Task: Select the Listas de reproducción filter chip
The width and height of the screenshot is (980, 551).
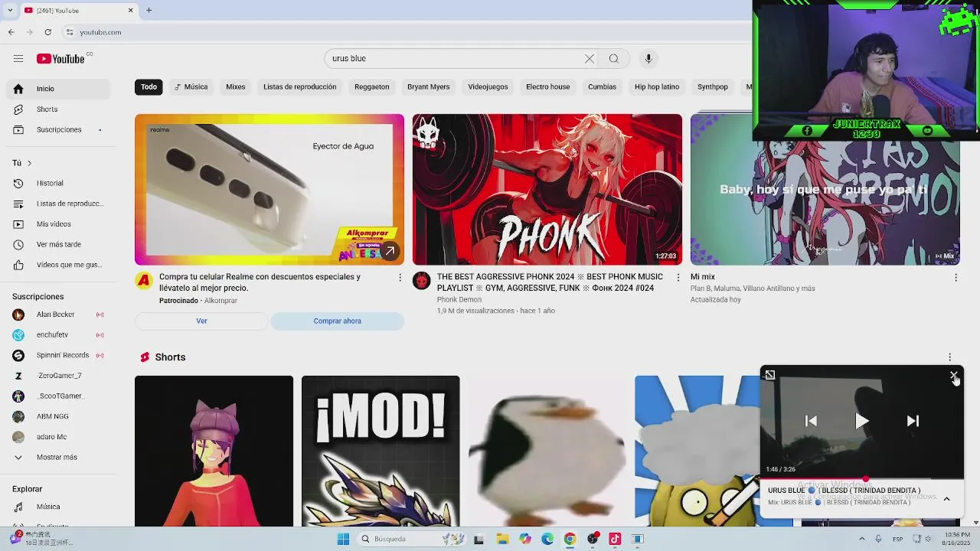Action: point(300,87)
